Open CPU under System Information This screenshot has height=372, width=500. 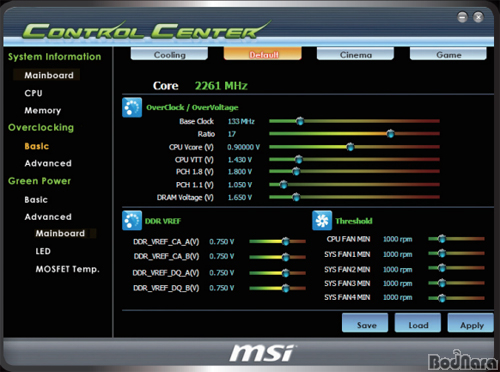tap(33, 93)
